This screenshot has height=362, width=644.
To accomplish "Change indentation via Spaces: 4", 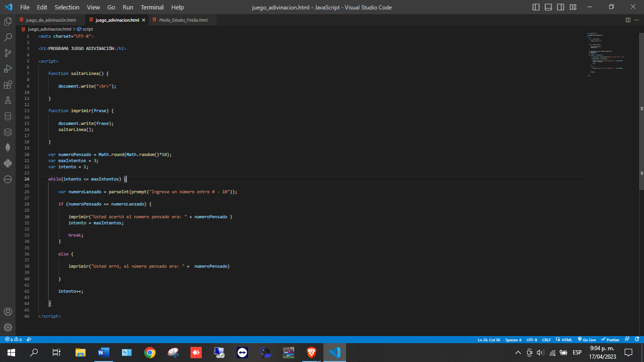I will click(x=513, y=339).
